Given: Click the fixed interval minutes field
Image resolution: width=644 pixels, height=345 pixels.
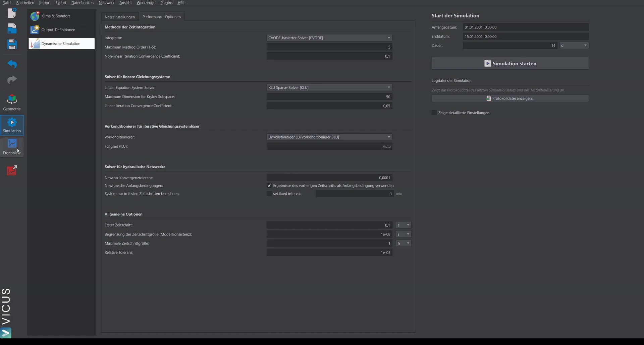Looking at the screenshot, I should (x=355, y=194).
